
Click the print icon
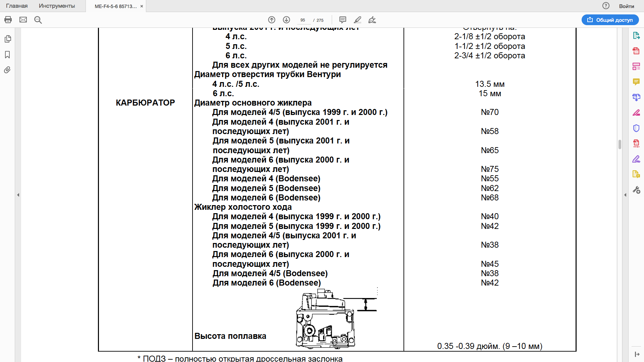[8, 20]
